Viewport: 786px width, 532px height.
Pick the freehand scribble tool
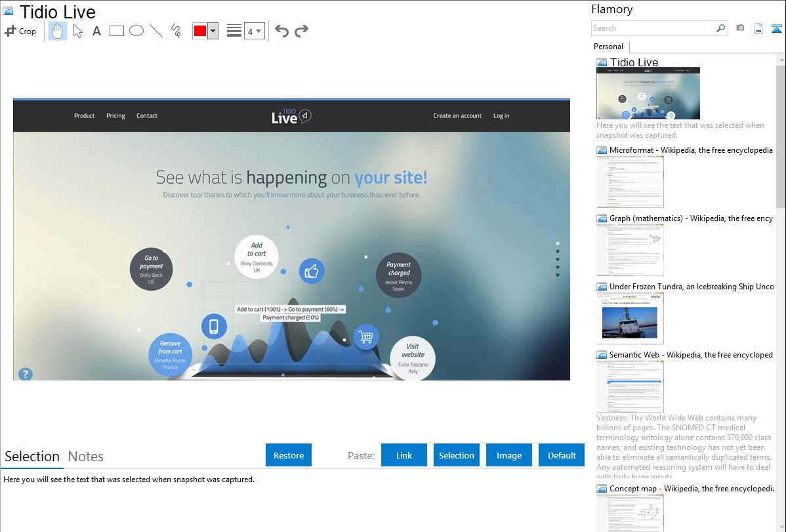coord(176,31)
